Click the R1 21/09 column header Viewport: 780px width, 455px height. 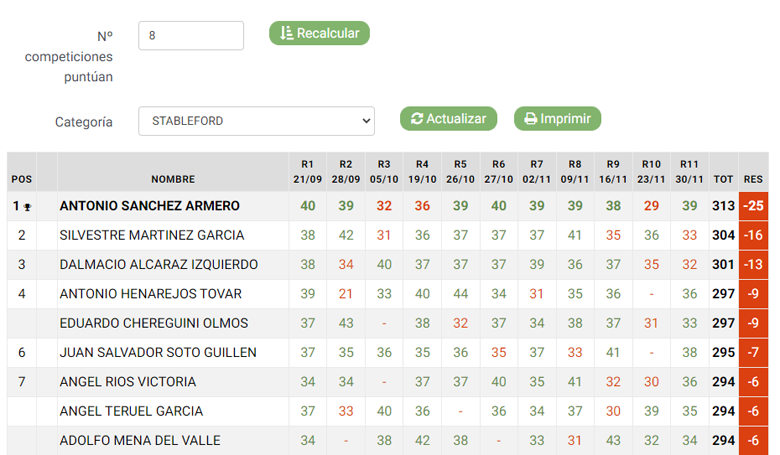coord(307,172)
